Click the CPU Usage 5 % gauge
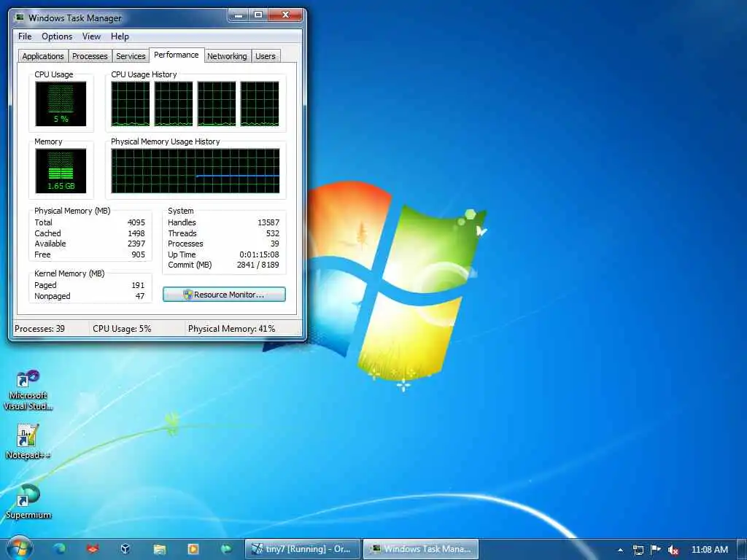The image size is (747, 560). (61, 104)
